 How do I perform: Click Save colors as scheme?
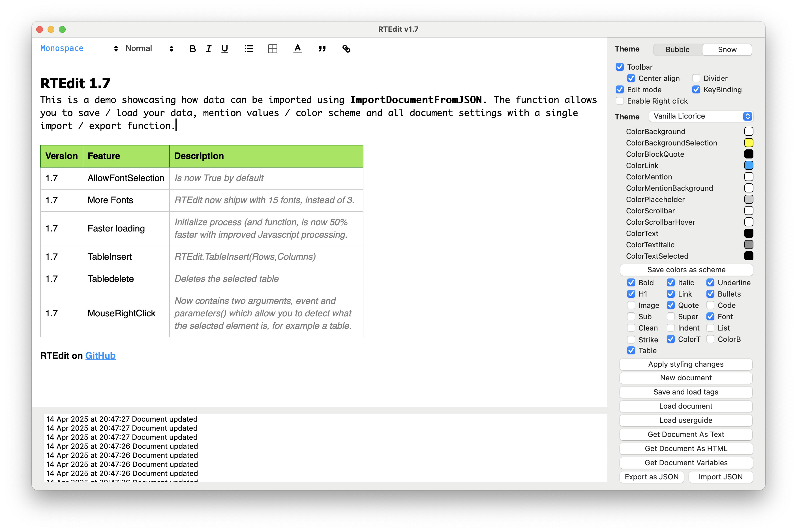coord(686,270)
